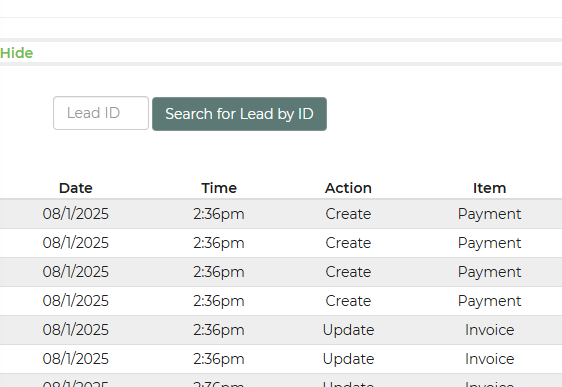Click the first Update action cell
The height and width of the screenshot is (387, 562).
pos(348,330)
